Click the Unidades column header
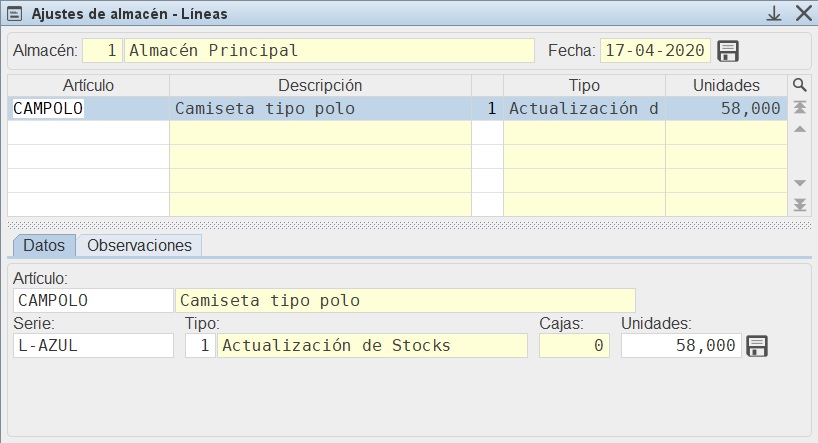818x443 pixels. (x=726, y=85)
